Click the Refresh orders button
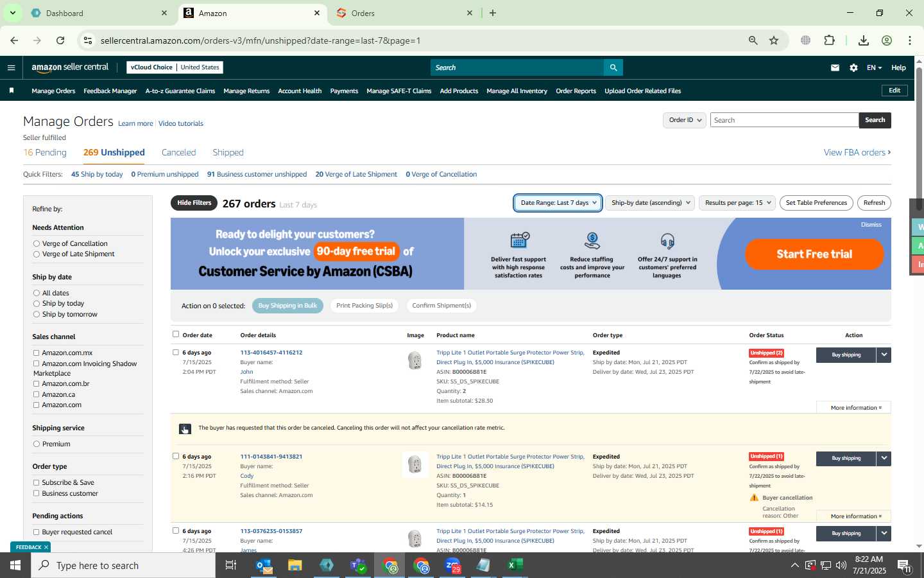Viewport: 924px width, 578px height. pos(874,203)
